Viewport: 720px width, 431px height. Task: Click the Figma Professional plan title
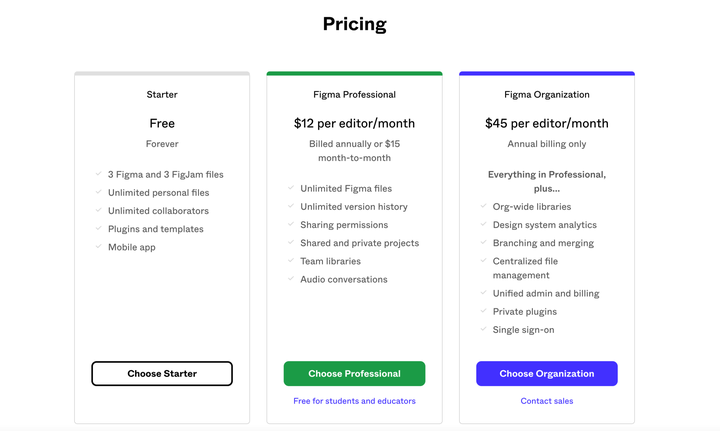tap(354, 95)
